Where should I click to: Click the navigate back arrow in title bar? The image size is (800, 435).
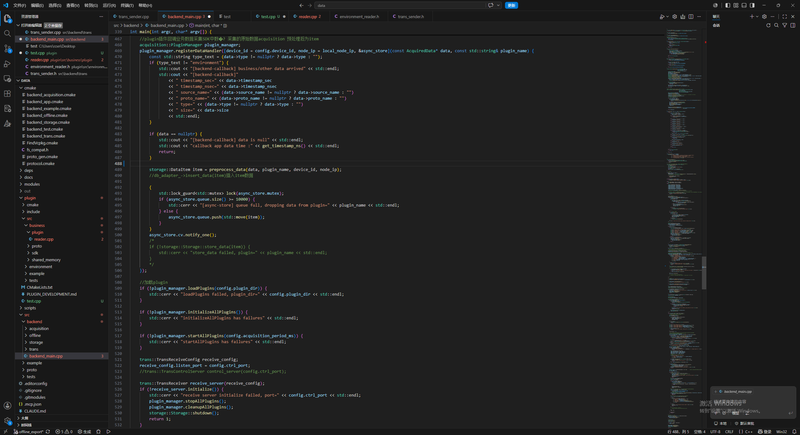click(x=301, y=5)
